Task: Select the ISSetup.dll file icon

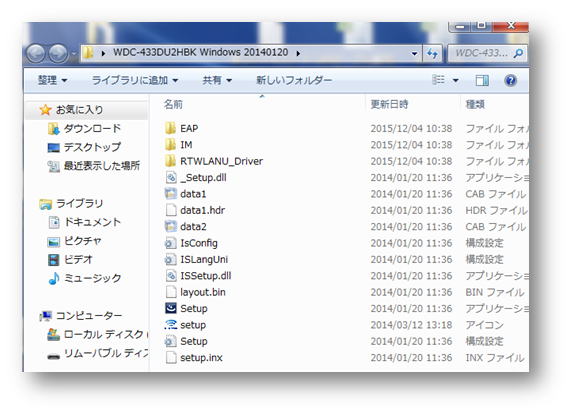Action: pos(171,276)
